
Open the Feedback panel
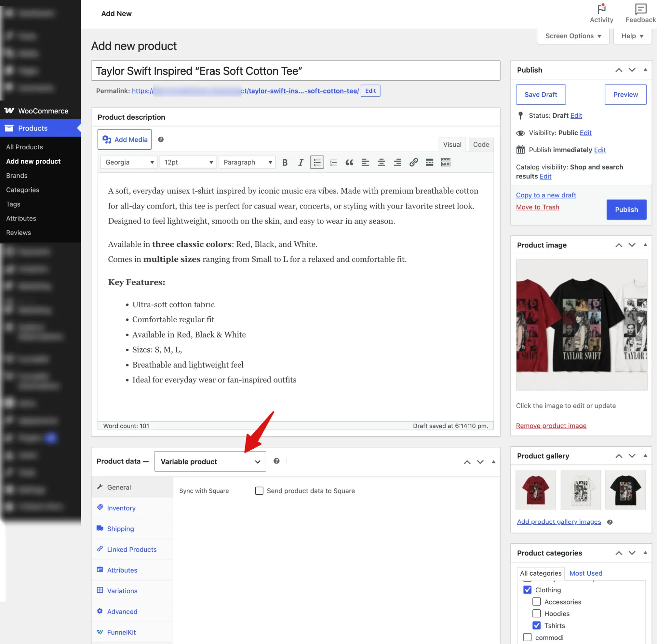point(641,13)
